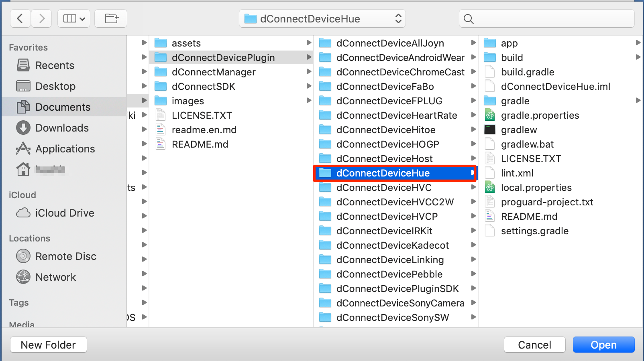Click the search field

pos(546,19)
